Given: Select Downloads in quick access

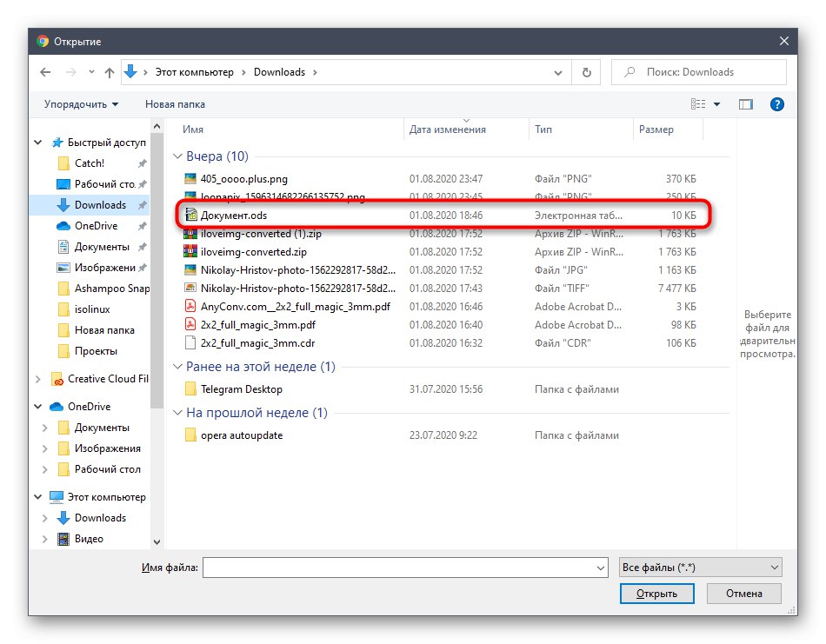Looking at the screenshot, I should (x=90, y=205).
